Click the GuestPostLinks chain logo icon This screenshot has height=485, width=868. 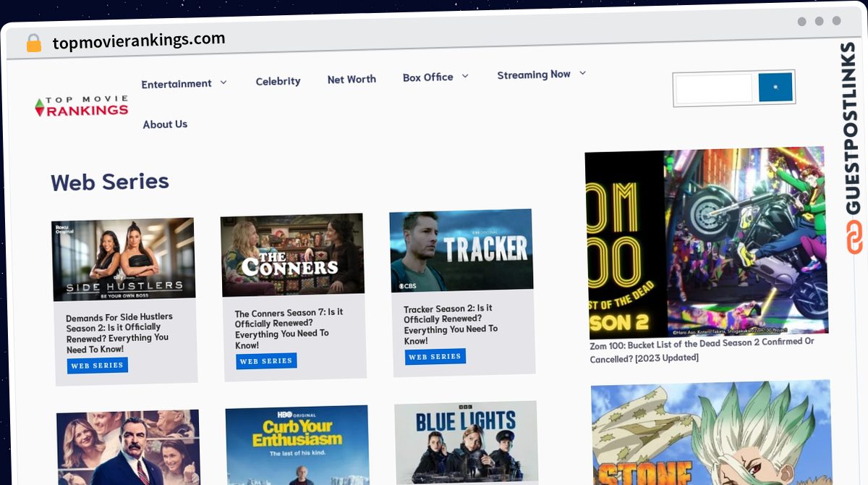click(855, 237)
